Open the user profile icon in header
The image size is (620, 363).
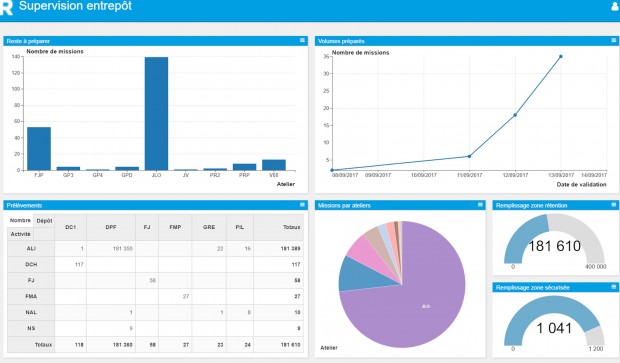(x=616, y=7)
